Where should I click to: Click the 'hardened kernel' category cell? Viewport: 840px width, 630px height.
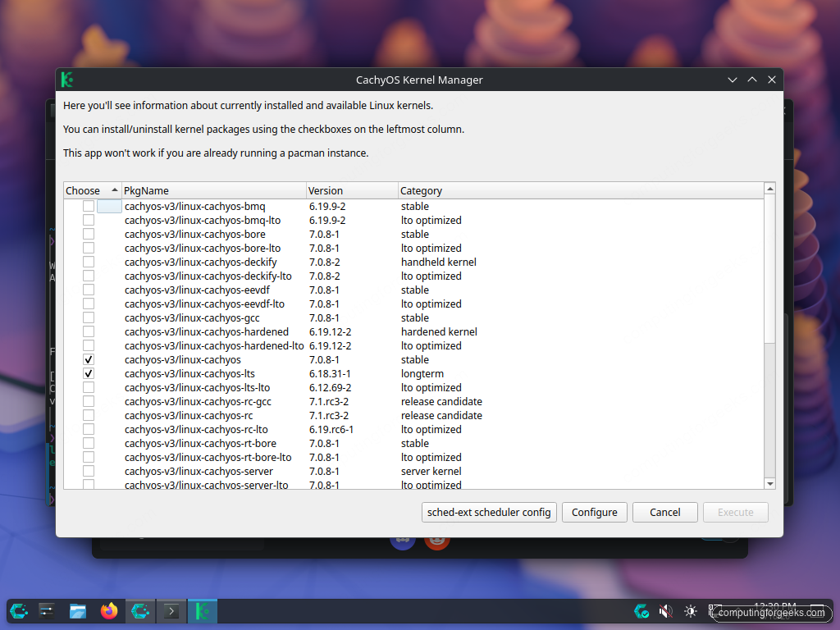[439, 331]
